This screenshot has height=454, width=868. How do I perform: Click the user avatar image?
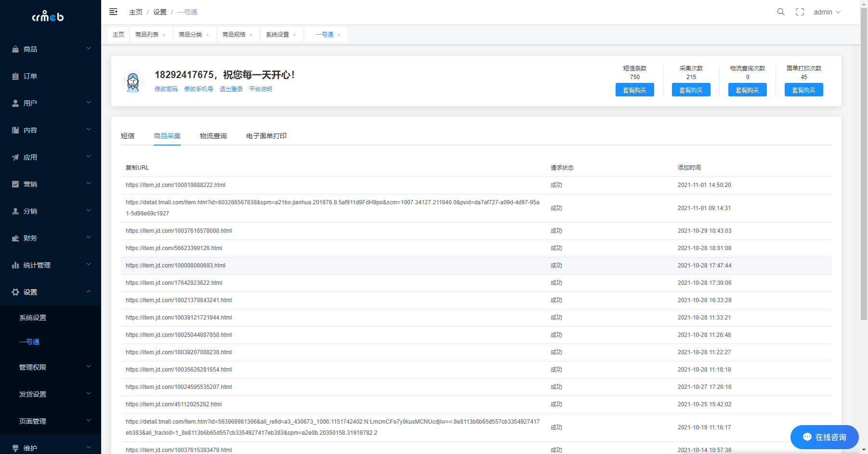click(x=133, y=81)
